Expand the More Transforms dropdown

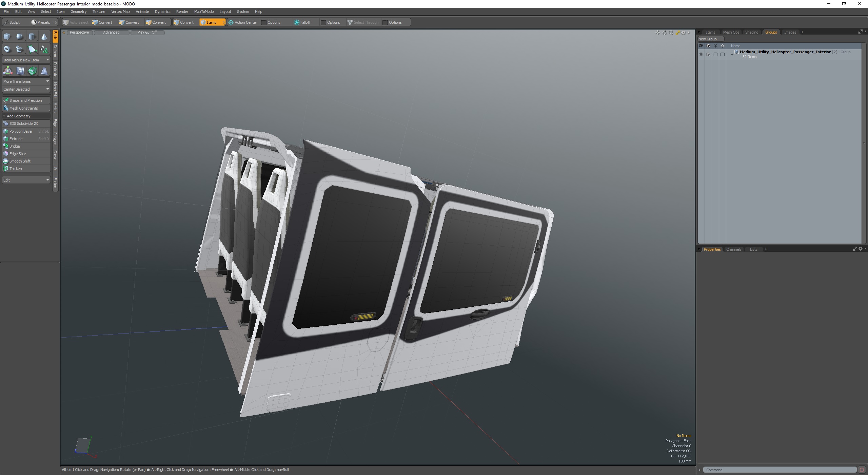[26, 81]
